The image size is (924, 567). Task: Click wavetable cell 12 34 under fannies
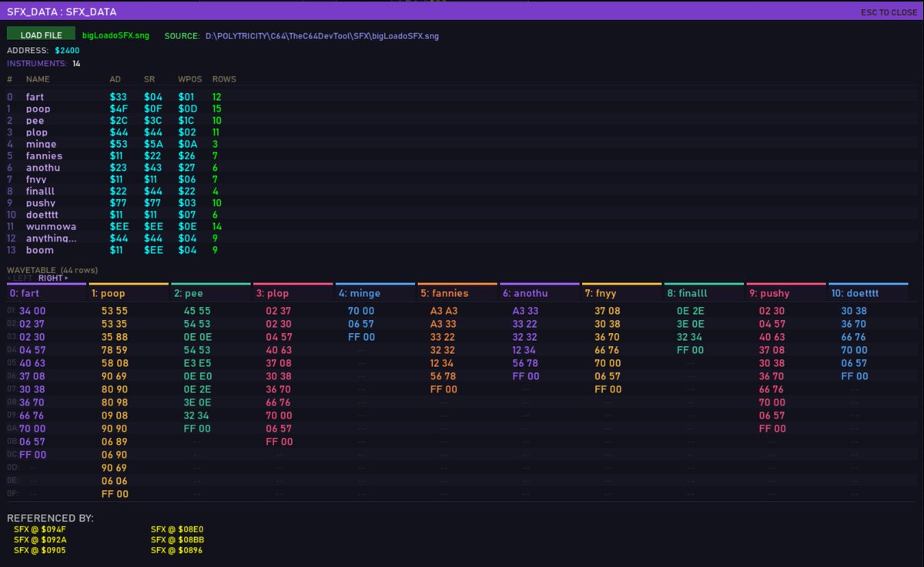(442, 363)
